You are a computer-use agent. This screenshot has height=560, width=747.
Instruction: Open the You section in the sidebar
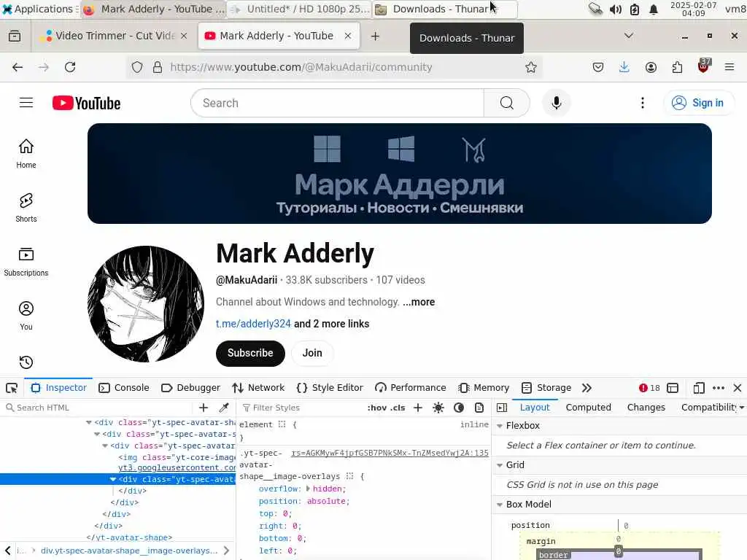(x=26, y=315)
